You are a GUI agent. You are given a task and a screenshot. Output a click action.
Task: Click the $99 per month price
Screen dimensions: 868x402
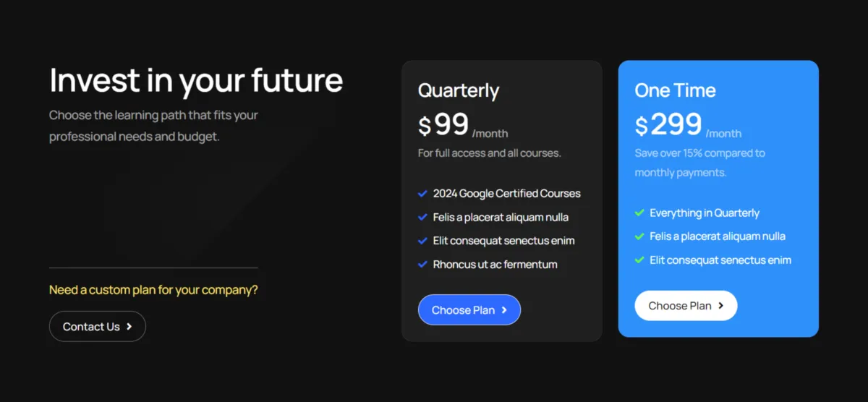(463, 125)
